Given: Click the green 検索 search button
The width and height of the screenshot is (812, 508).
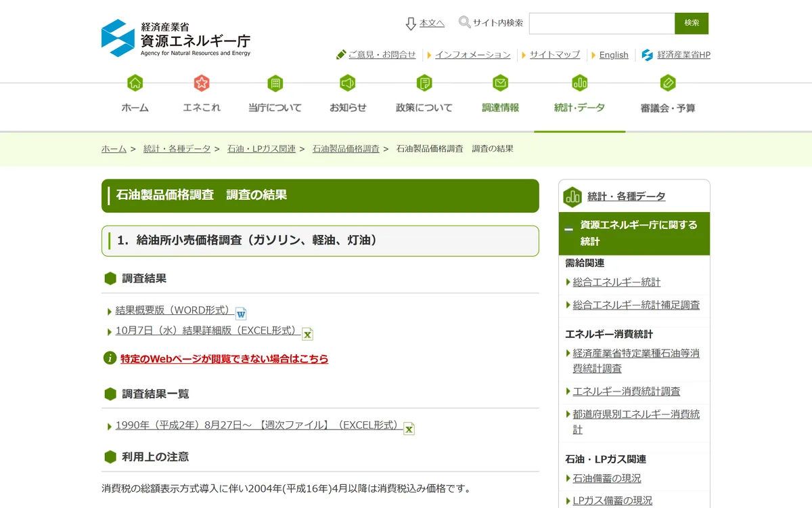Looking at the screenshot, I should pyautogui.click(x=692, y=23).
